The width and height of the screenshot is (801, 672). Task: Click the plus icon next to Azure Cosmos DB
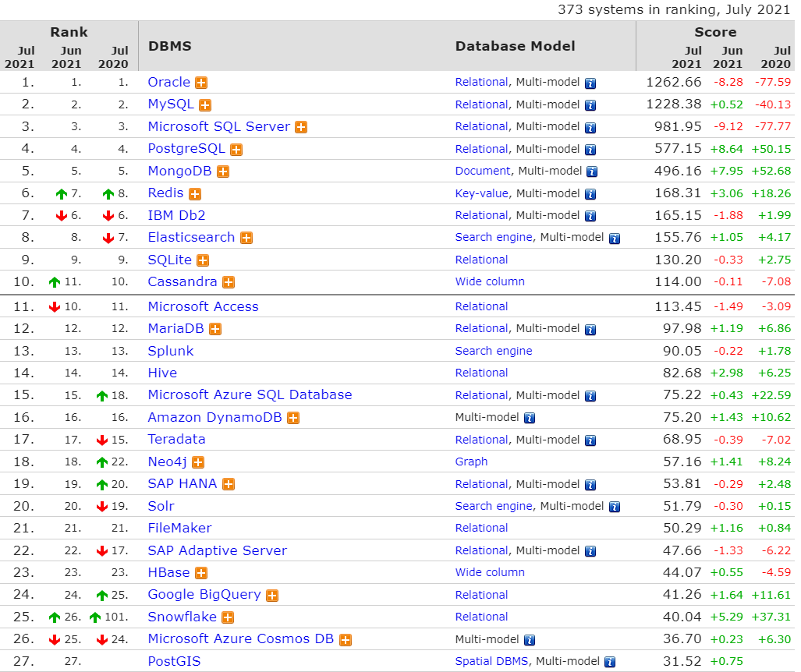(x=346, y=640)
